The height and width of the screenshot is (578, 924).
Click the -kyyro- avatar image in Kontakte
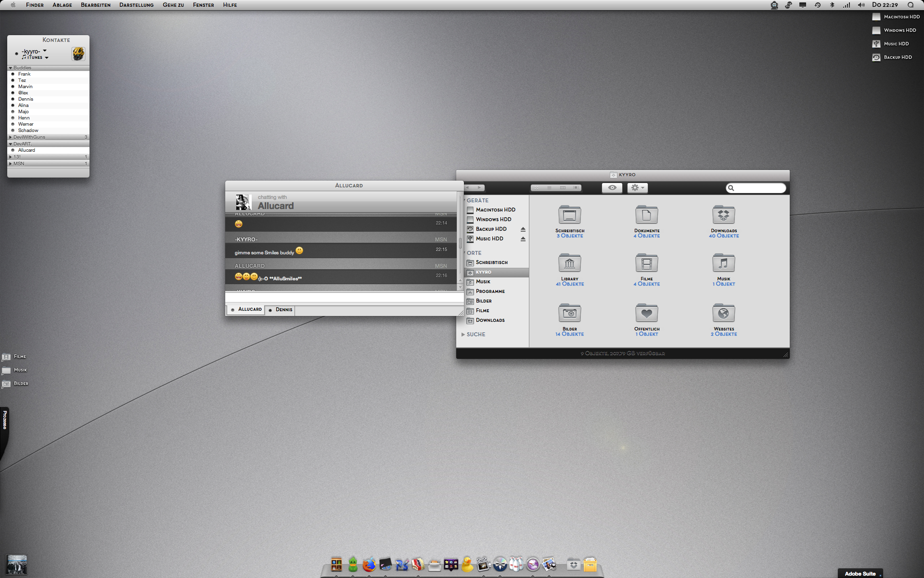(x=78, y=53)
